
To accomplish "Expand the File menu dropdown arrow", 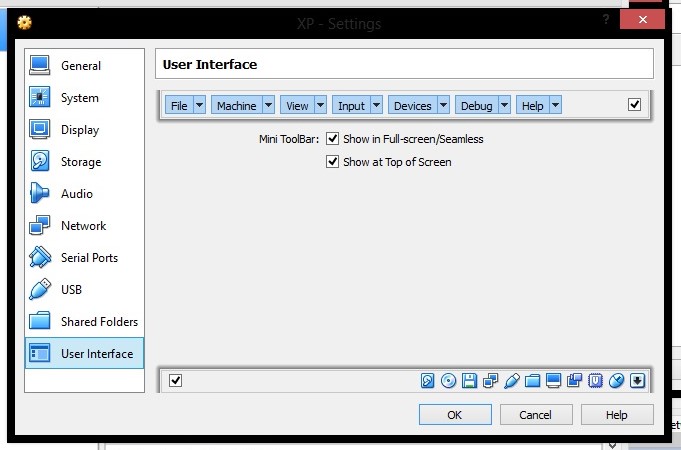I will [199, 105].
